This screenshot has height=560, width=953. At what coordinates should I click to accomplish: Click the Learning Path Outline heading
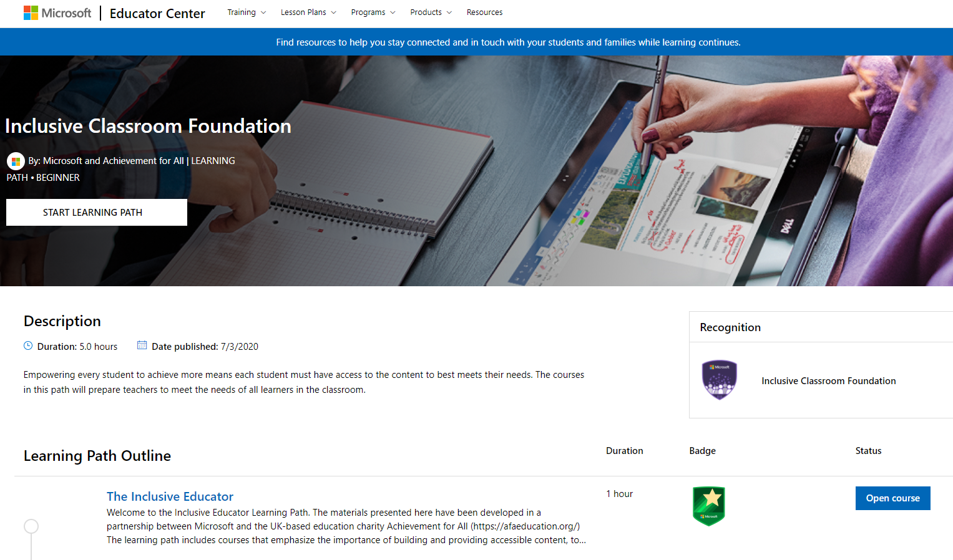pos(97,456)
